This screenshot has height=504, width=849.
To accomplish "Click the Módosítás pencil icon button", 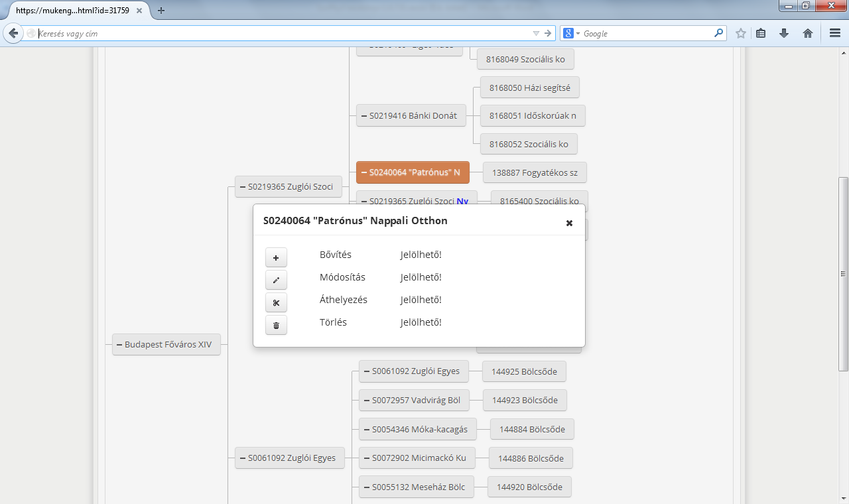I will (x=276, y=280).
